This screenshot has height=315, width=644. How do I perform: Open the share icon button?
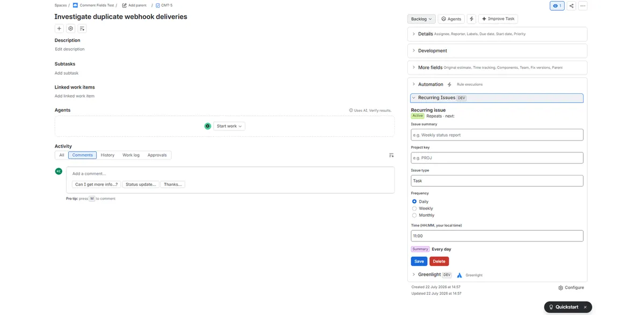(572, 6)
